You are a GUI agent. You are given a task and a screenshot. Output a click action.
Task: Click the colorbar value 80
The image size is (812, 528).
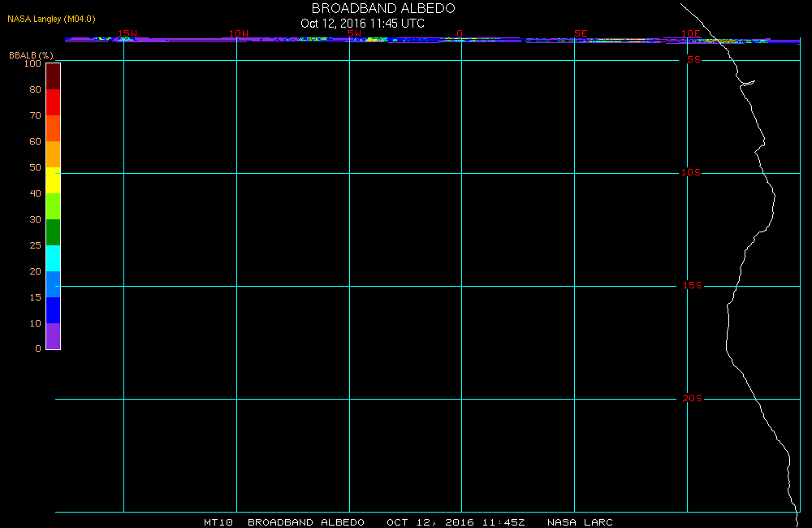click(x=35, y=89)
